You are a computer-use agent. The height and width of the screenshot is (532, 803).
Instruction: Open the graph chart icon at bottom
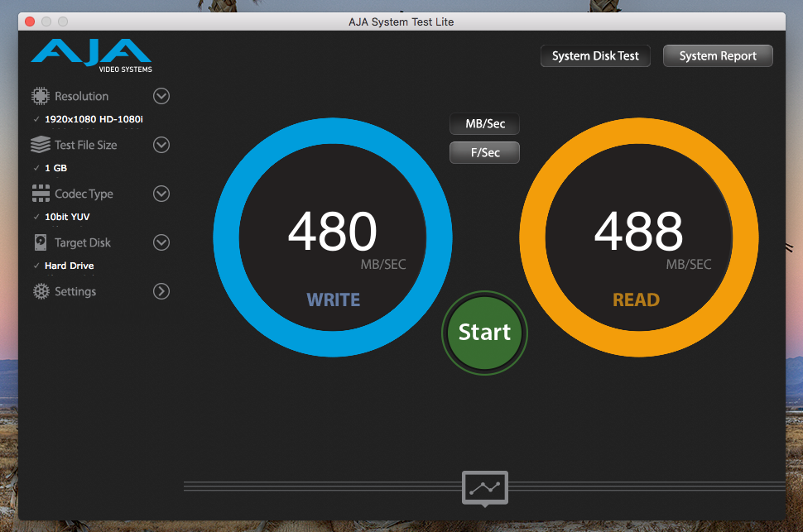485,488
